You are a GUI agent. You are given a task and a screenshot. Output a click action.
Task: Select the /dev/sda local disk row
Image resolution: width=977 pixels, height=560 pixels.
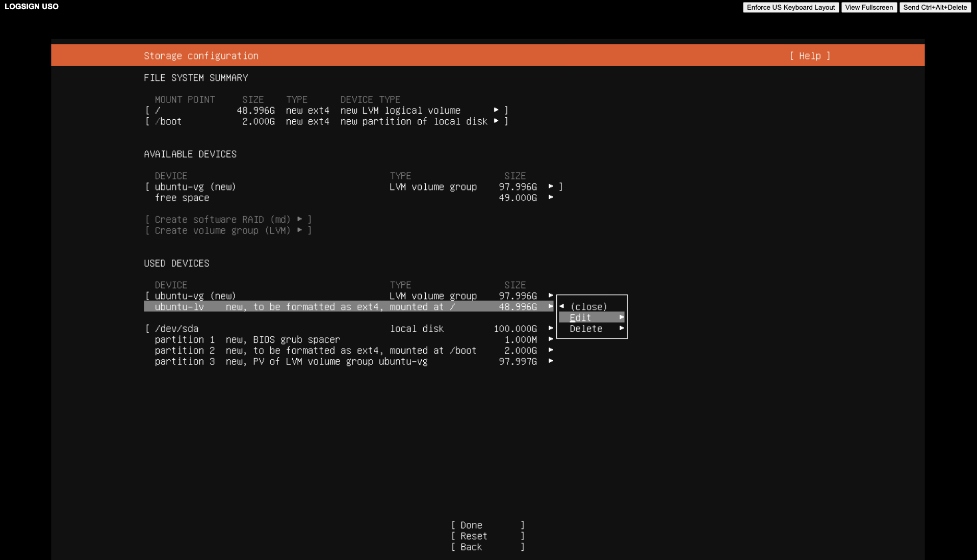tap(349, 329)
